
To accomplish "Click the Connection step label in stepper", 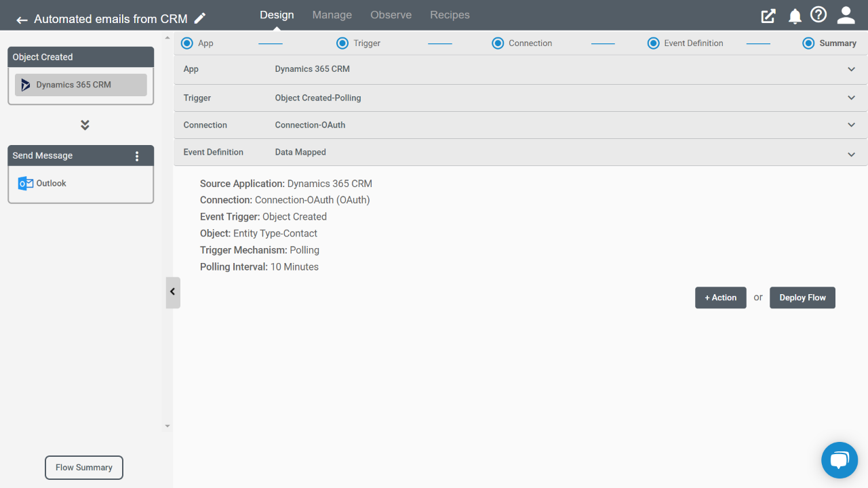I will tap(530, 43).
